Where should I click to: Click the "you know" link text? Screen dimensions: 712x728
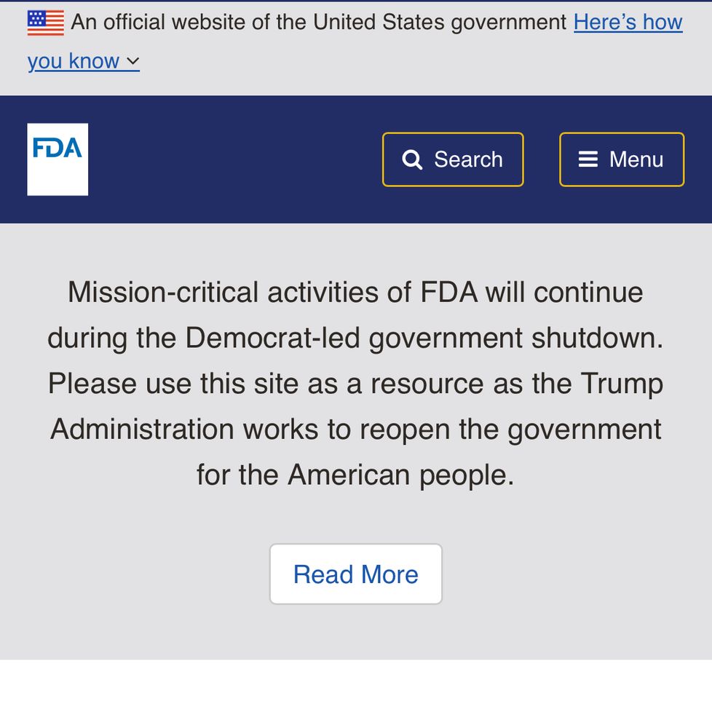point(74,61)
